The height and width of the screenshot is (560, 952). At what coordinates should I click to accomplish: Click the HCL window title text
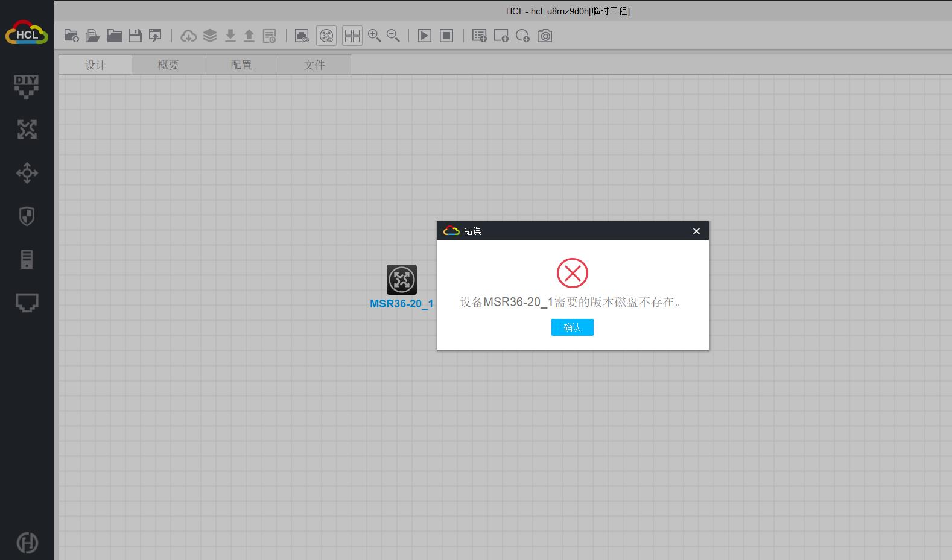point(568,11)
